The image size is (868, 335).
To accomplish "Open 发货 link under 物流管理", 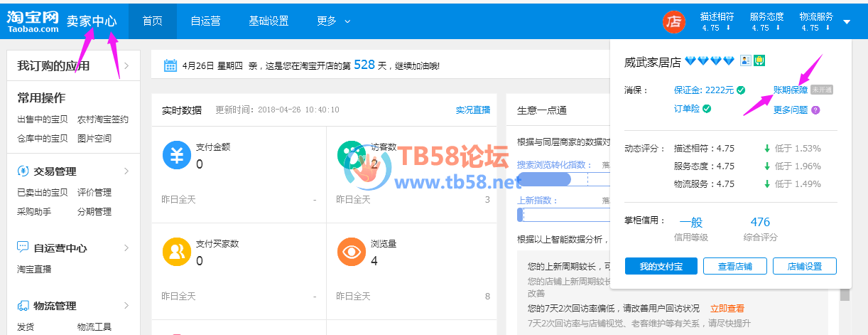I will [x=26, y=327].
